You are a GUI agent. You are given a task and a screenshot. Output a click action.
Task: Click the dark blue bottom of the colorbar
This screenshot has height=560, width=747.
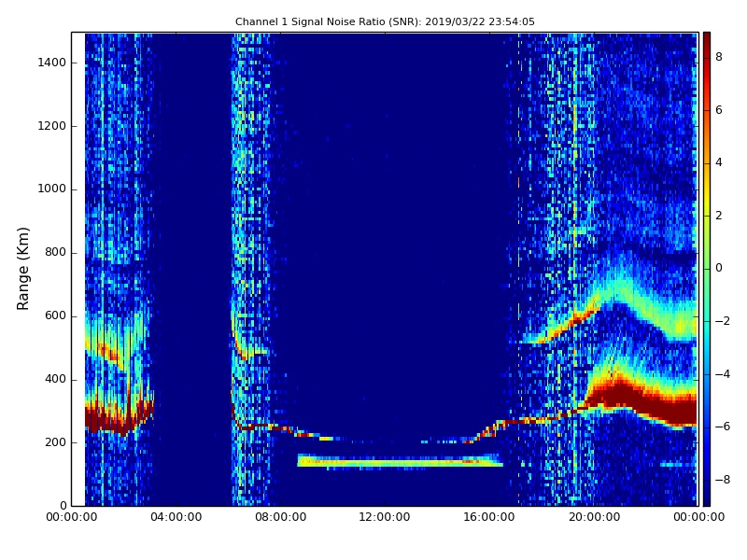click(x=707, y=496)
